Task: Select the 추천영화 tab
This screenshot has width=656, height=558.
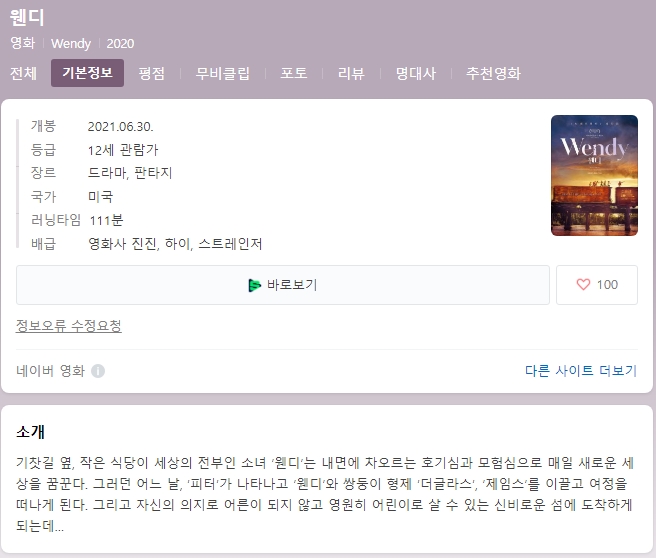Action: pyautogui.click(x=493, y=73)
